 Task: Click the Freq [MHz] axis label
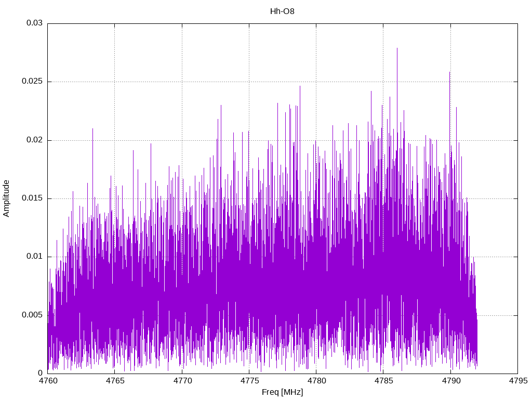pyautogui.click(x=282, y=392)
